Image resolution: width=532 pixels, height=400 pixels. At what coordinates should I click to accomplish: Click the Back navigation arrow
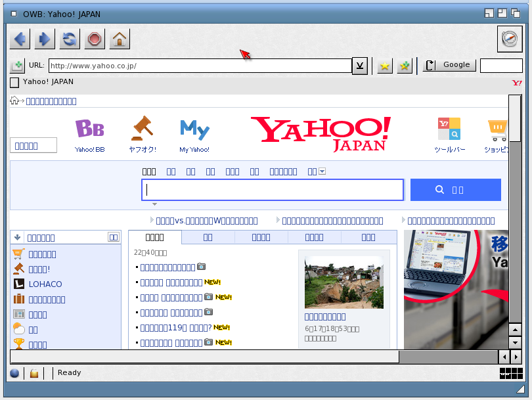coord(19,39)
